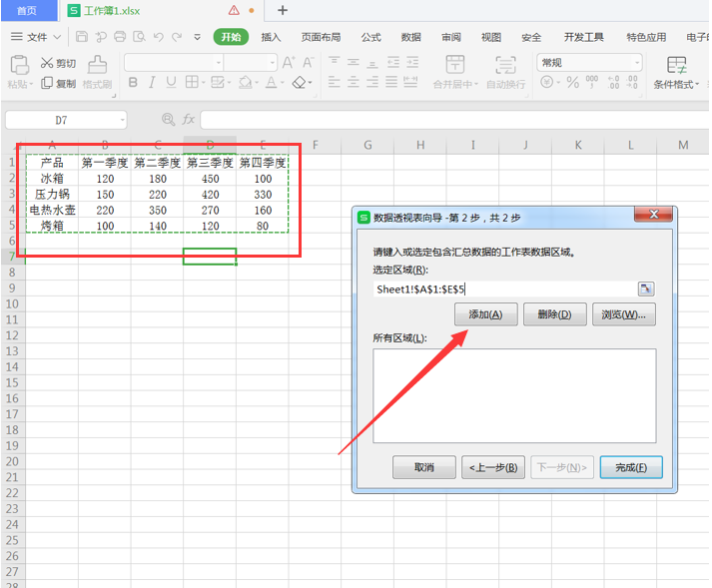The width and height of the screenshot is (712, 588).
Task: Increase font size with A+ icon
Action: click(289, 62)
